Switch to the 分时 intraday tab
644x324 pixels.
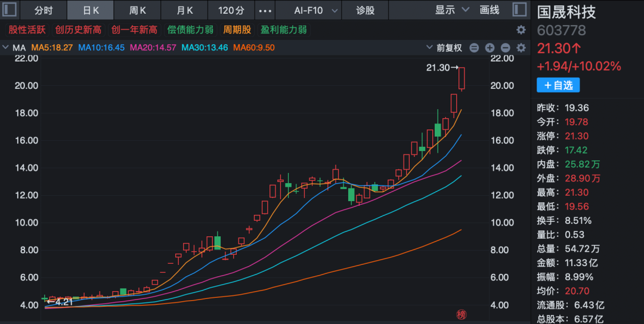tap(43, 10)
